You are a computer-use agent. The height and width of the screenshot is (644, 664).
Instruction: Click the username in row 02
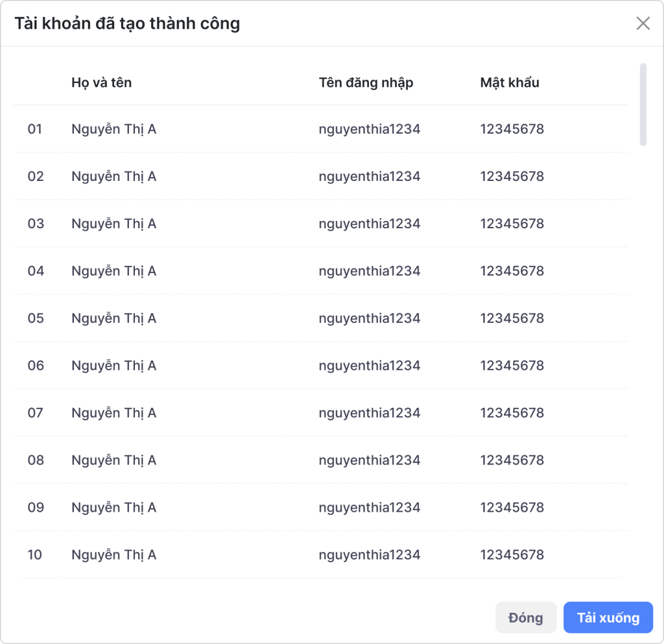[x=370, y=176]
